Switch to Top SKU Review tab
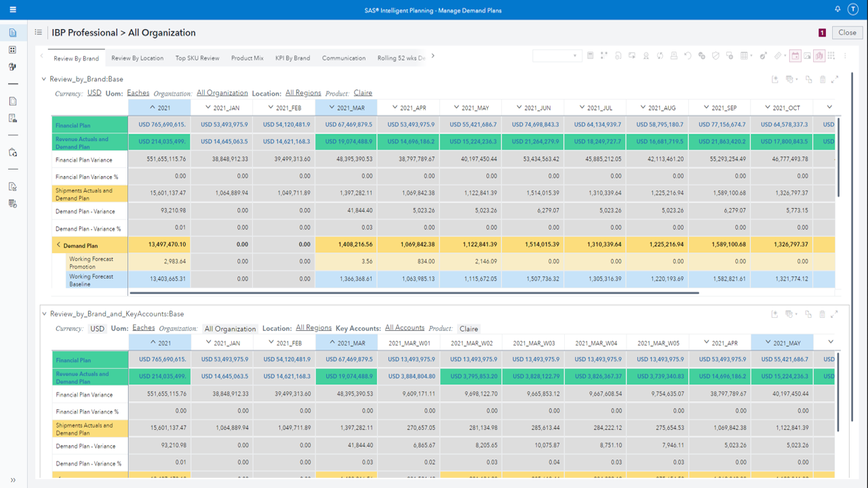 tap(197, 58)
